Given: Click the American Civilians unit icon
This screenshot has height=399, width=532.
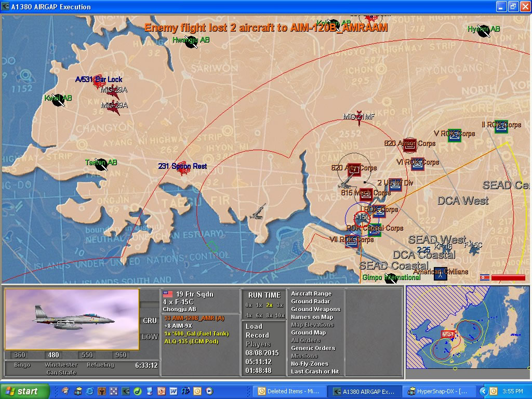Looking at the screenshot, I should pos(441,273).
